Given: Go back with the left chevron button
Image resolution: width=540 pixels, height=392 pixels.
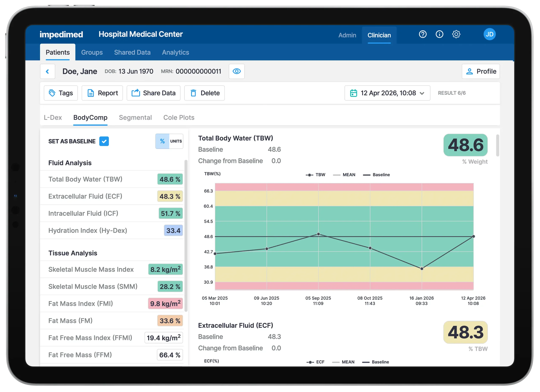Looking at the screenshot, I should pos(48,71).
